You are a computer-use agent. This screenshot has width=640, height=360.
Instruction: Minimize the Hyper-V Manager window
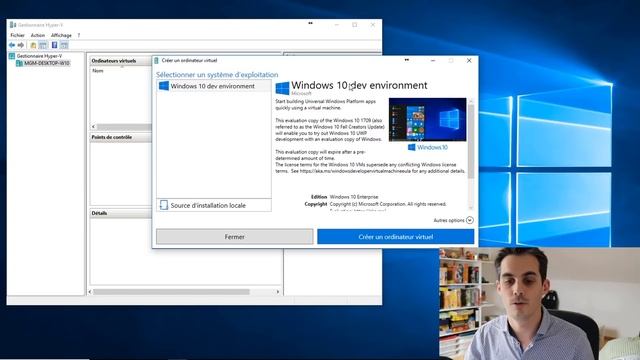(337, 25)
